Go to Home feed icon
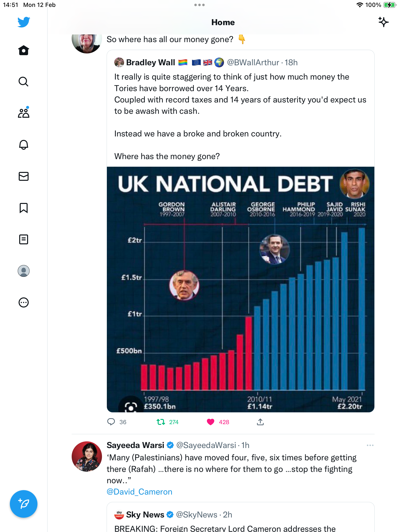The width and height of the screenshot is (399, 532). (x=24, y=50)
